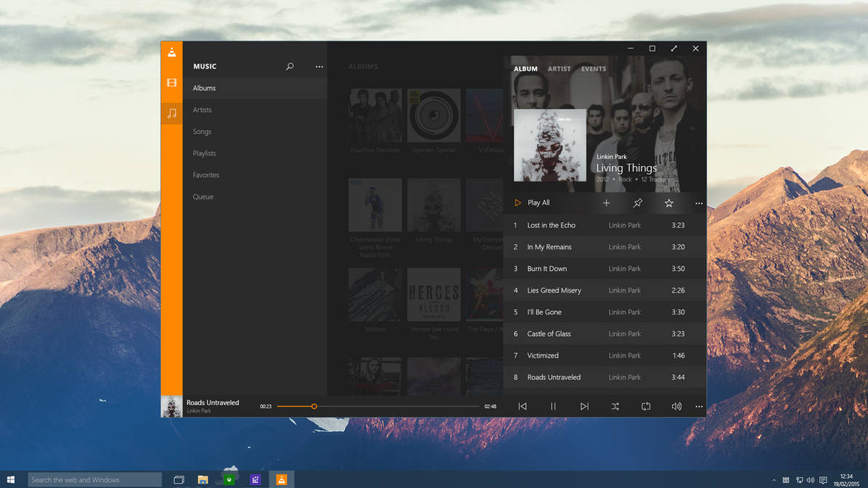Play track I'll Be Gone

tap(605, 312)
